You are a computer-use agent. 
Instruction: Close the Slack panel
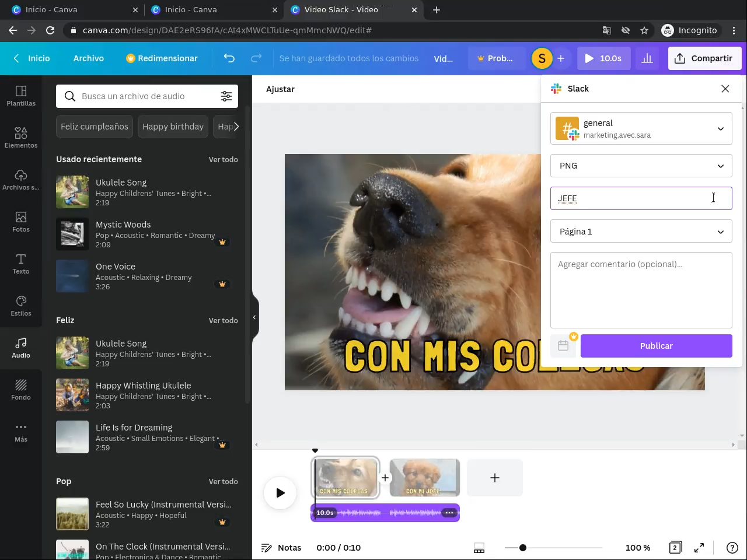click(x=725, y=89)
